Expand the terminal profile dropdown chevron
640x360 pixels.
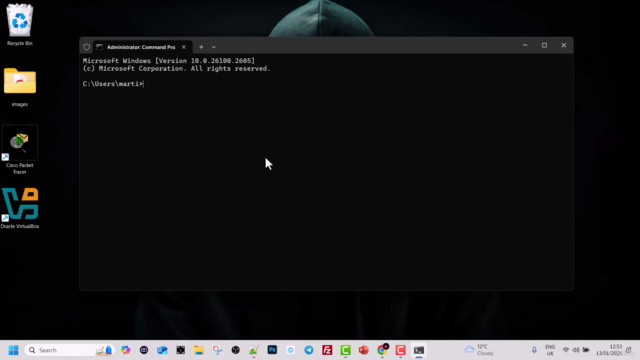(x=213, y=47)
